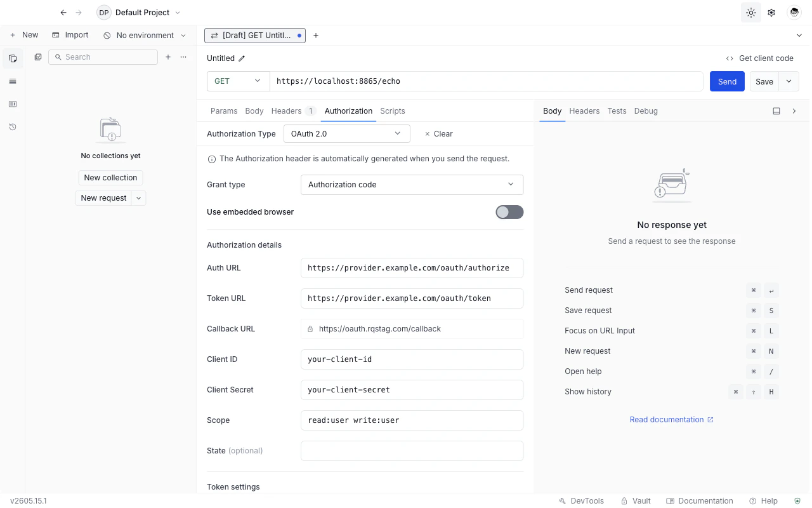Open Get client code
The width and height of the screenshot is (812, 508).
coord(760,58)
